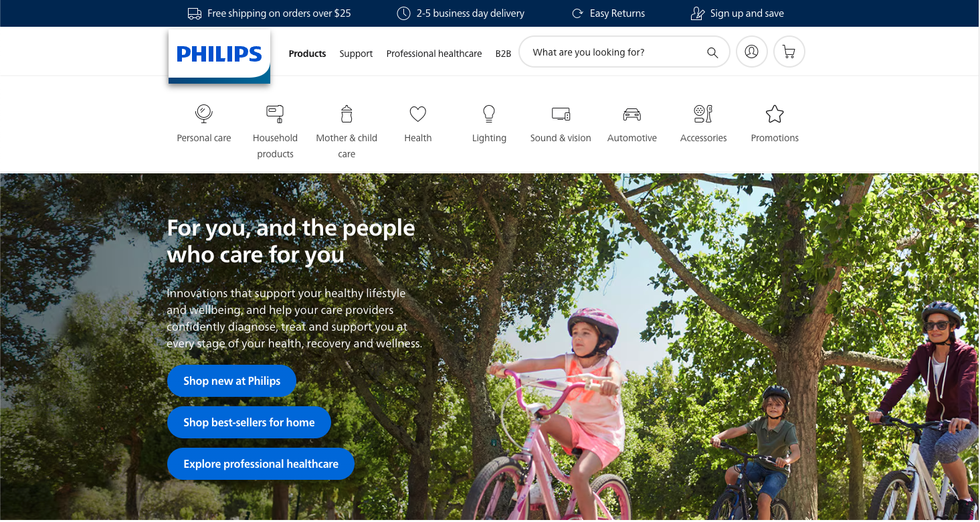This screenshot has height=522, width=980.
Task: Click Shop new at Philips button
Action: pyautogui.click(x=231, y=381)
